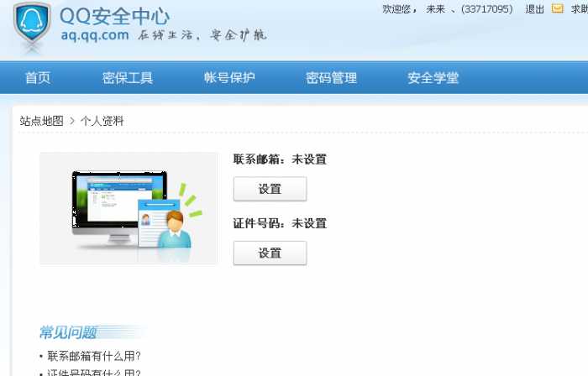Open the envelope mail icon

[557, 8]
